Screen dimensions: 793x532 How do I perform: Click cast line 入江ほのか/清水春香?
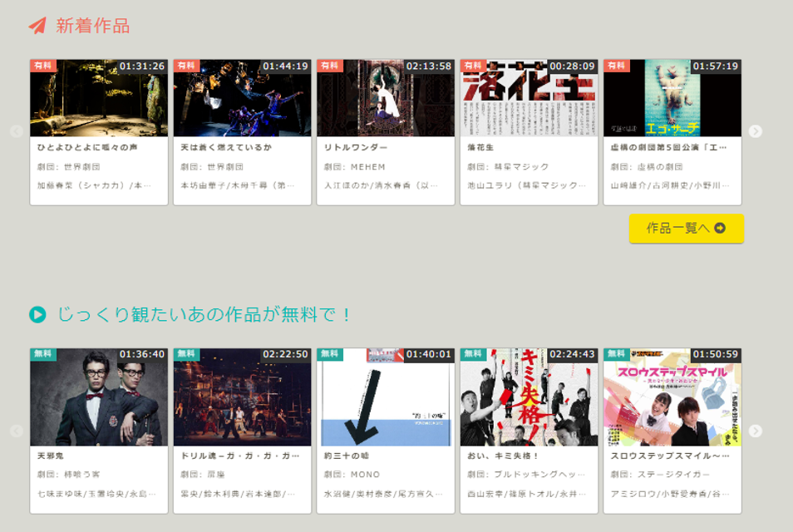pyautogui.click(x=381, y=185)
